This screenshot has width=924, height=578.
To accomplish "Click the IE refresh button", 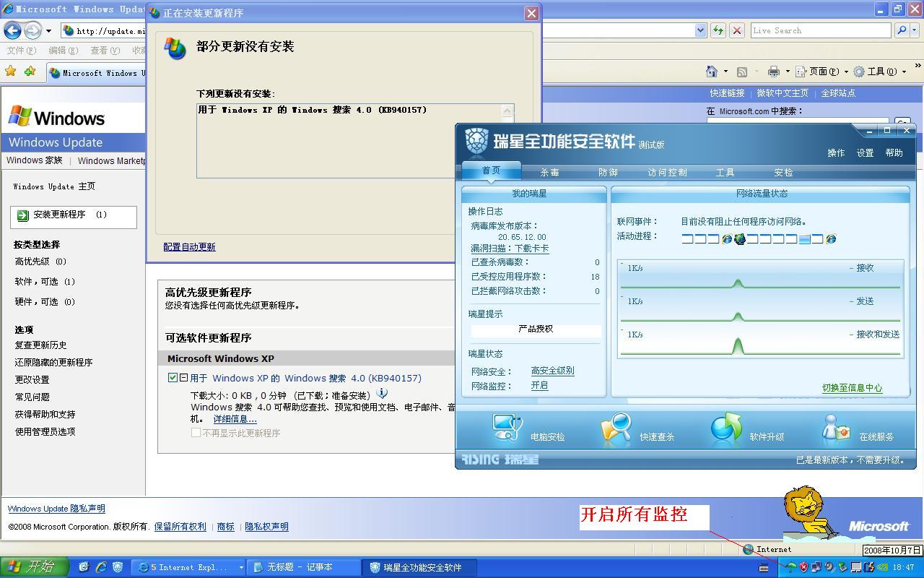I will [718, 30].
